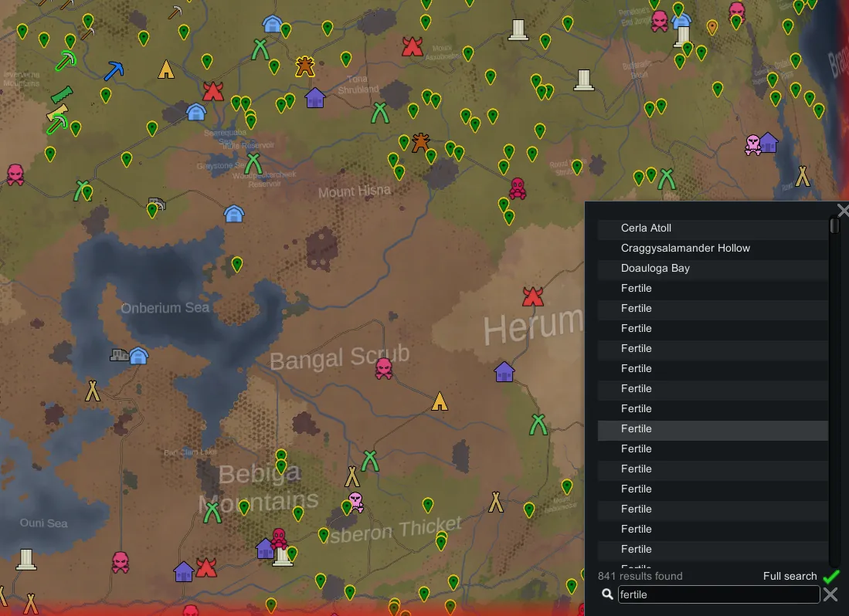
Task: Click the results list scrollbar handle
Action: point(834,226)
